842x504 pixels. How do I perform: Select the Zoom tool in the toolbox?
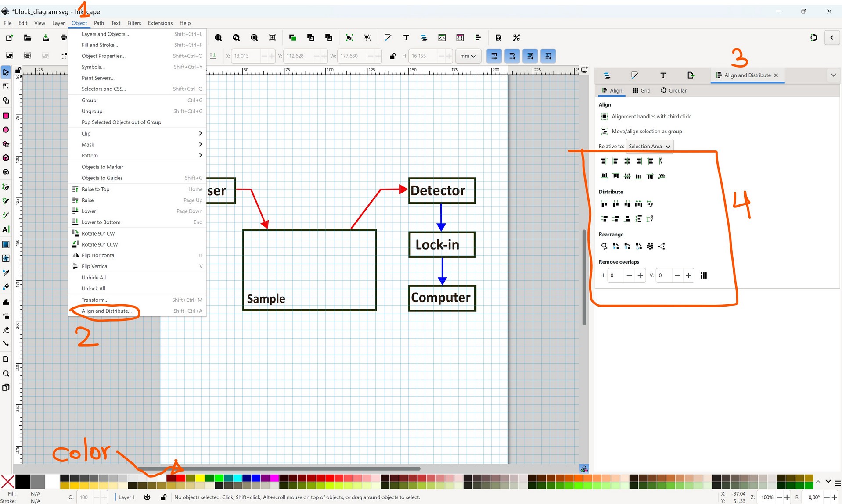(x=6, y=373)
